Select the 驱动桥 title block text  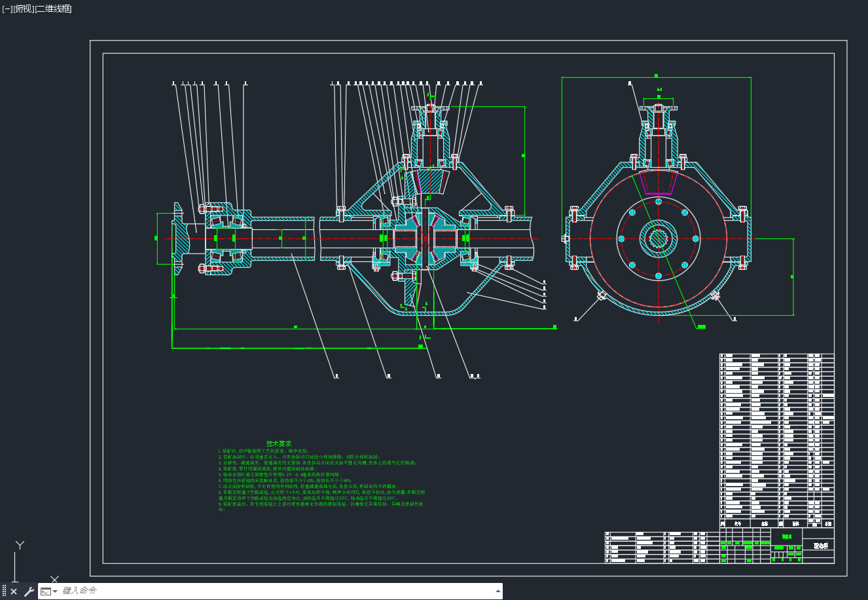click(x=821, y=546)
